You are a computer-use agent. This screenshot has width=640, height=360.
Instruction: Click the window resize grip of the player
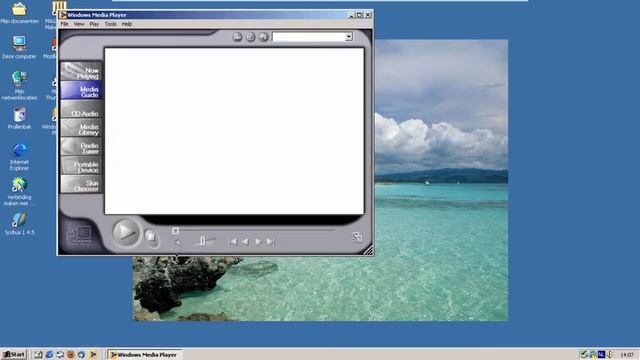point(368,250)
